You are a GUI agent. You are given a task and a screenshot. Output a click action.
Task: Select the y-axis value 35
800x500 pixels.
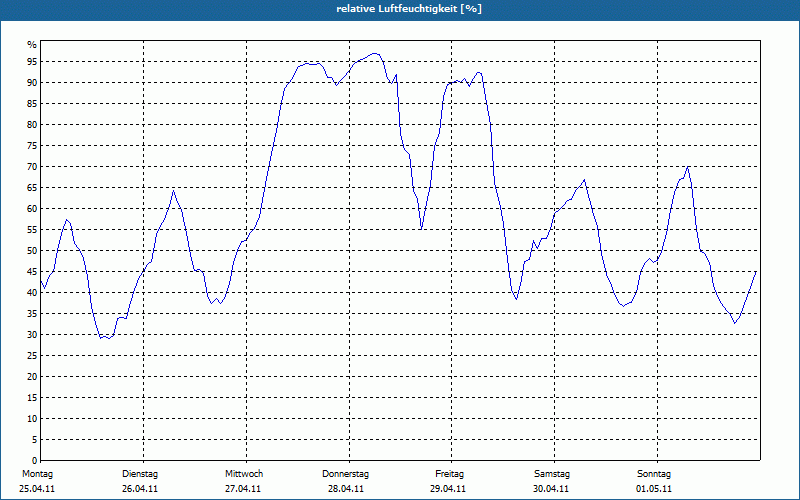tap(32, 314)
